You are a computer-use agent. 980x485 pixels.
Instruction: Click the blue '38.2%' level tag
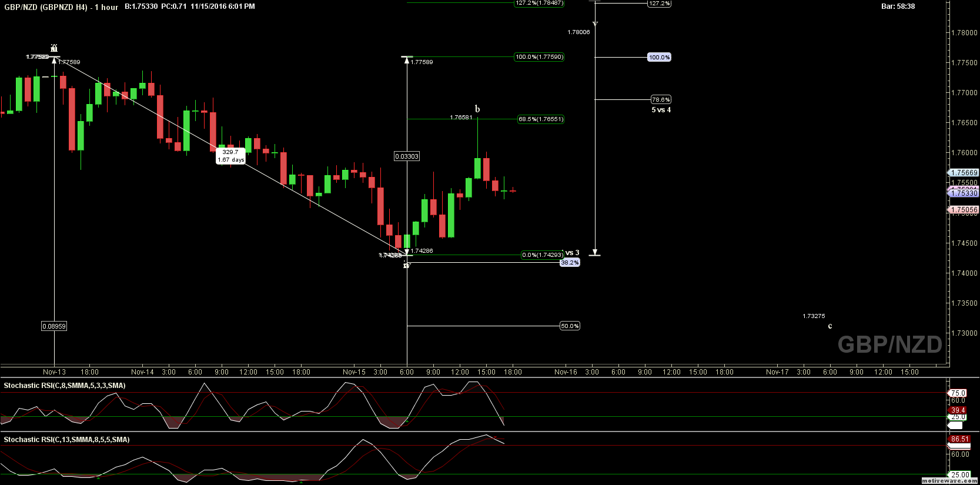(570, 263)
